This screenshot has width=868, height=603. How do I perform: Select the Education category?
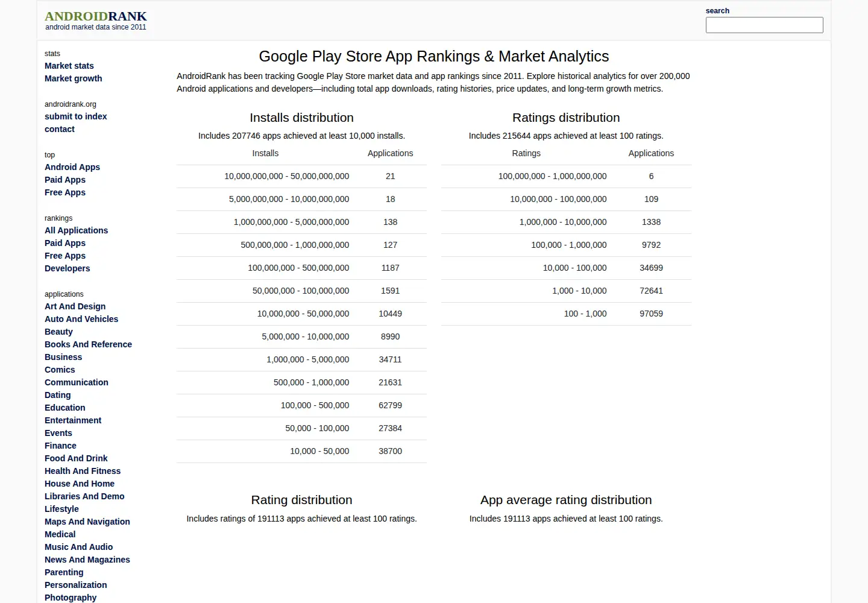coord(65,408)
